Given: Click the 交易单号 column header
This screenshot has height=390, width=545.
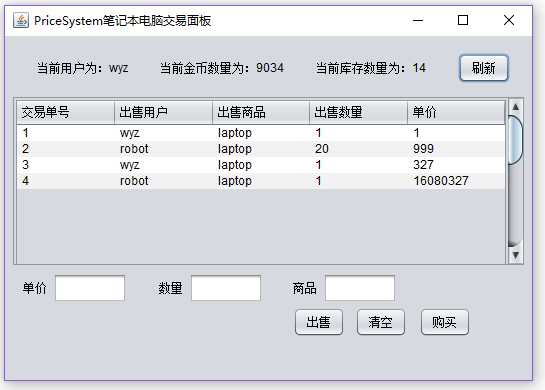Looking at the screenshot, I should click(66, 112).
